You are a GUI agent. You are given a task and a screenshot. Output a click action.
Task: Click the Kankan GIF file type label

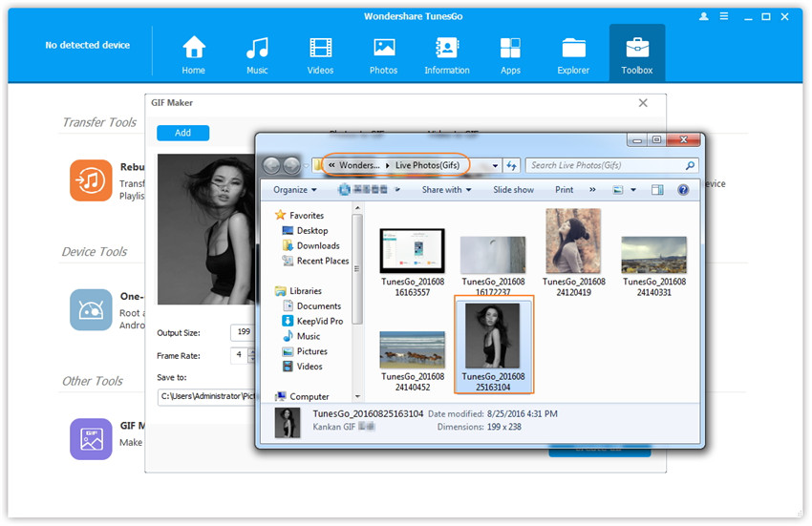click(334, 427)
